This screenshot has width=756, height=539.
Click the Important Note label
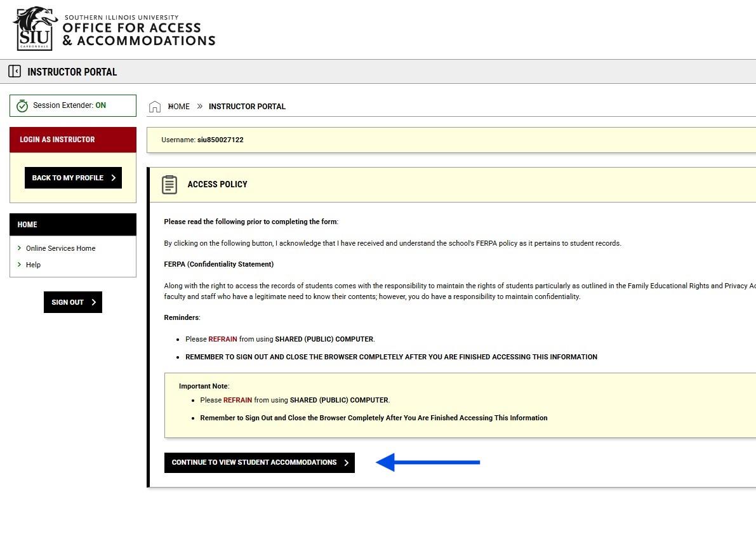tap(204, 386)
